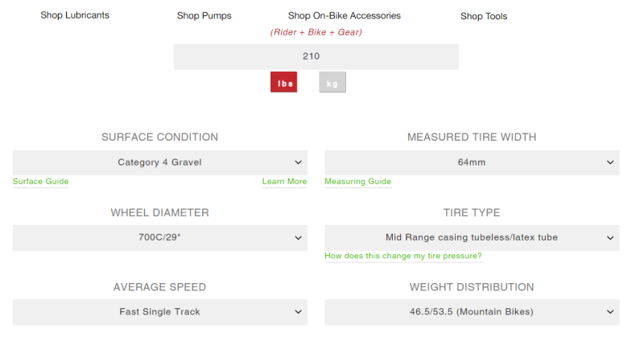The width and height of the screenshot is (644, 337).
Task: Open the Average Speed dropdown
Action: pyautogui.click(x=159, y=312)
